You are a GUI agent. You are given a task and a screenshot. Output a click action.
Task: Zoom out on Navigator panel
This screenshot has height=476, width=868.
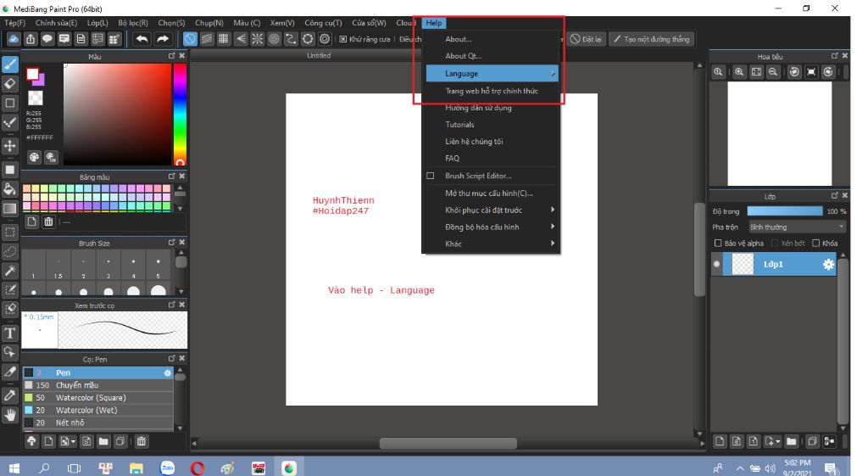(x=773, y=72)
